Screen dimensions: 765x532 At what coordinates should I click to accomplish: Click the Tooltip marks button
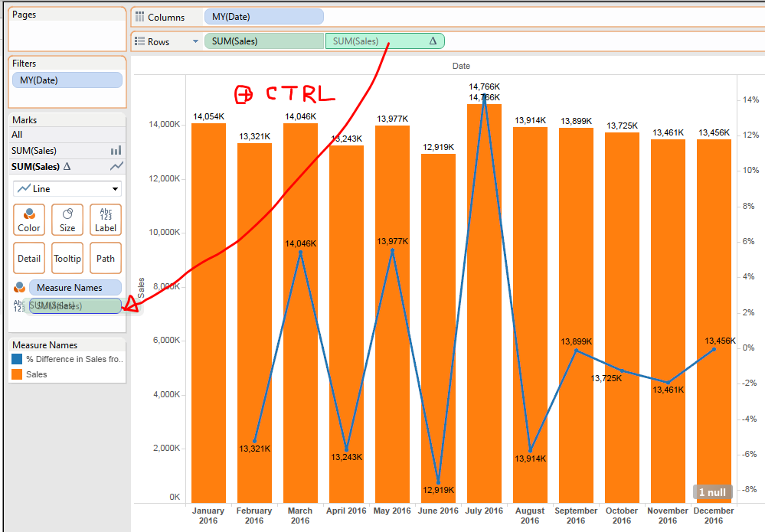(x=67, y=258)
